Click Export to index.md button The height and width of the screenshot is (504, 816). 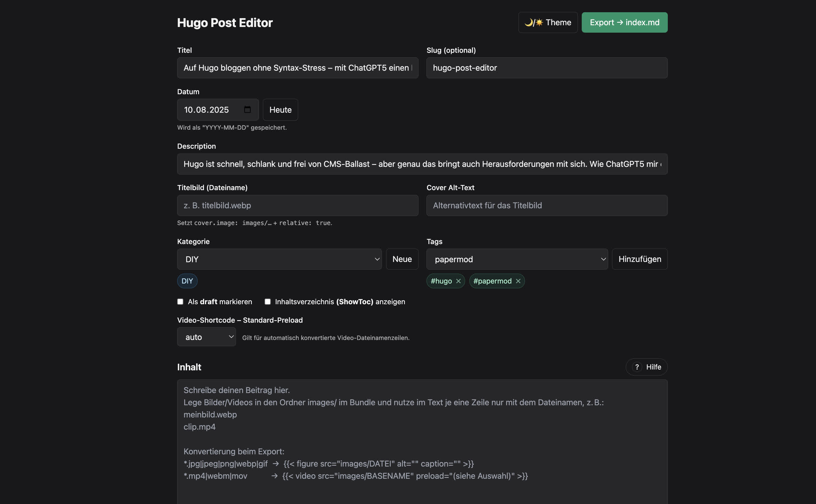[624, 22]
